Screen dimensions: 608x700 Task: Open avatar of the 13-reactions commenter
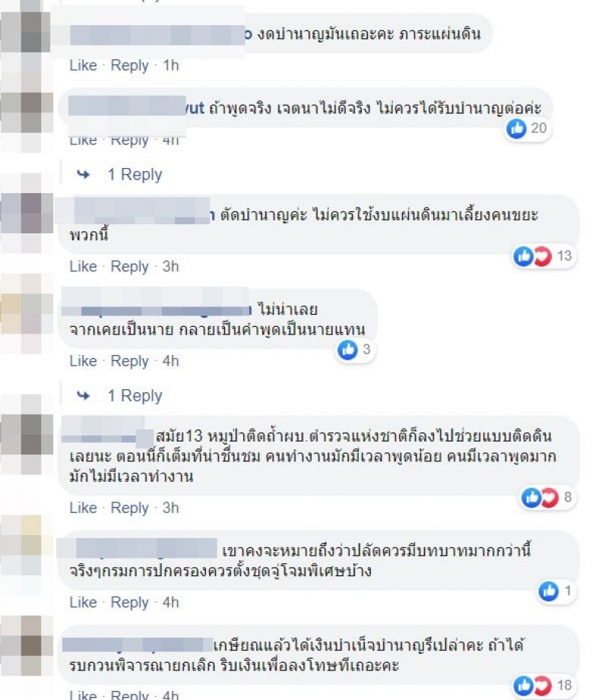pyautogui.click(x=27, y=214)
